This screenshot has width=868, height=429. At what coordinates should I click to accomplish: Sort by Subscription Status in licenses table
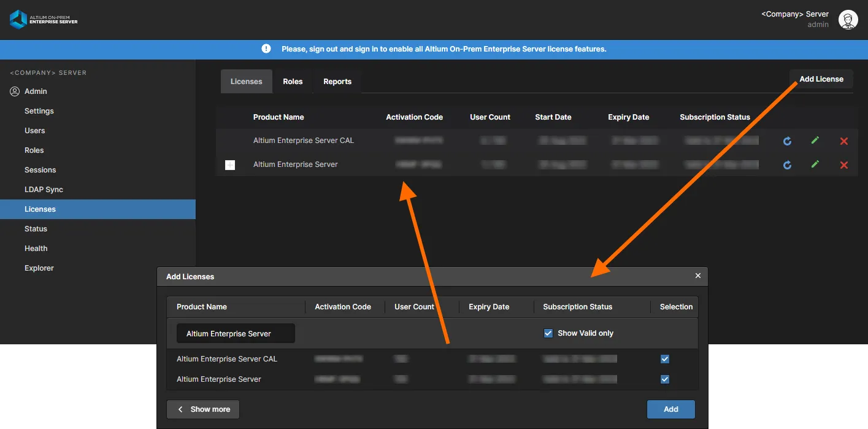click(x=715, y=117)
